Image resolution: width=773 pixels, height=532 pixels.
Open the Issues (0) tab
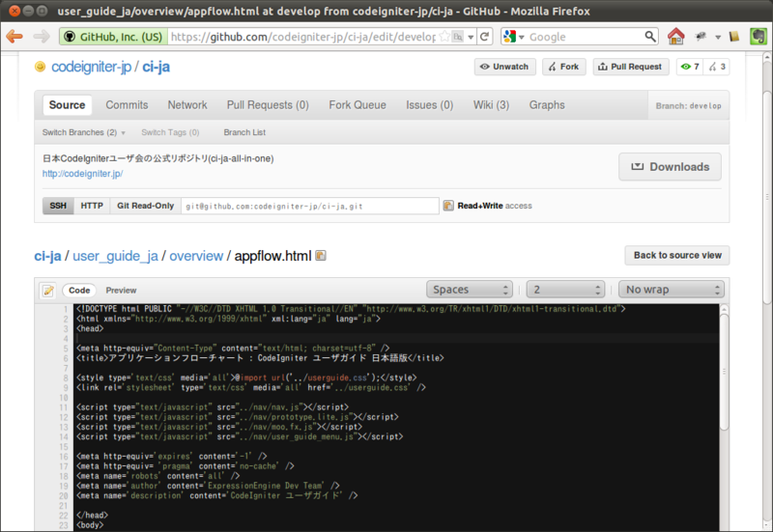pyautogui.click(x=429, y=105)
